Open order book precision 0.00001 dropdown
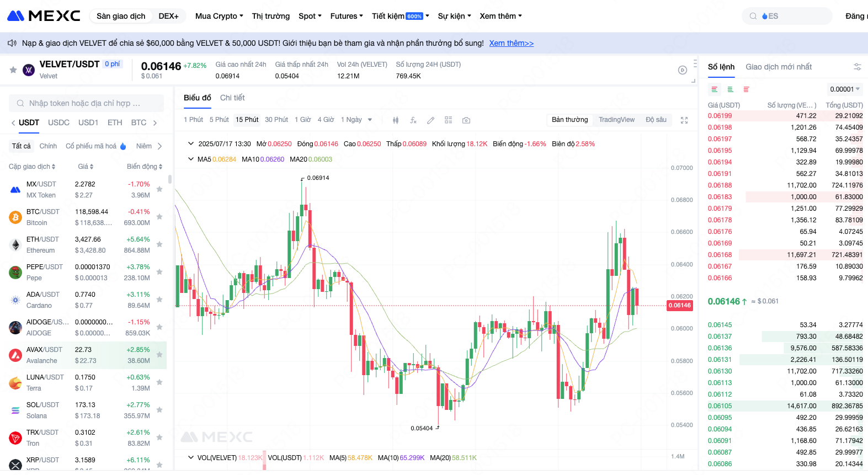Viewport: 868px width, 475px height. (845, 89)
